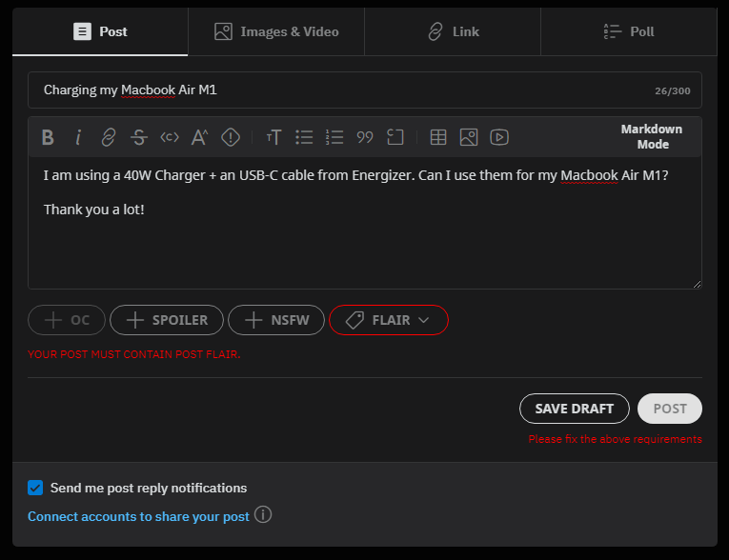Viewport: 729px width, 560px height.
Task: Create a bulleted list
Action: 304,137
